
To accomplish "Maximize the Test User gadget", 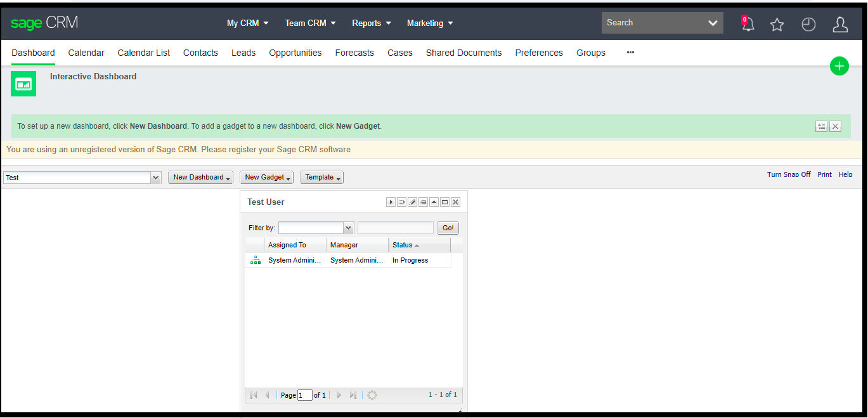I will pos(444,202).
